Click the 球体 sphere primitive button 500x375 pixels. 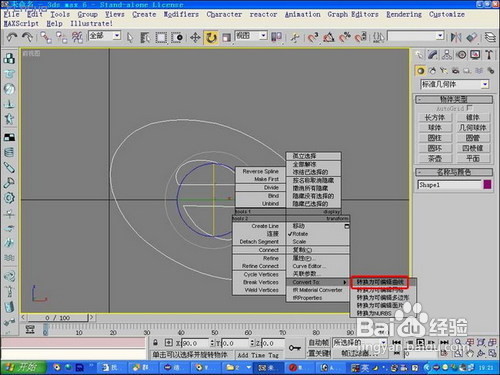435,128
